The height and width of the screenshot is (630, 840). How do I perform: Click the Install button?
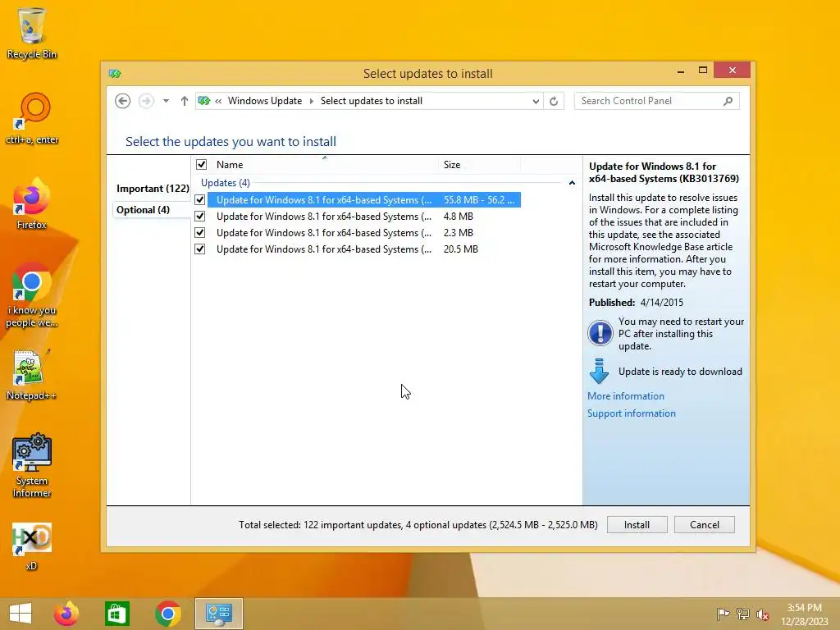[x=637, y=525]
